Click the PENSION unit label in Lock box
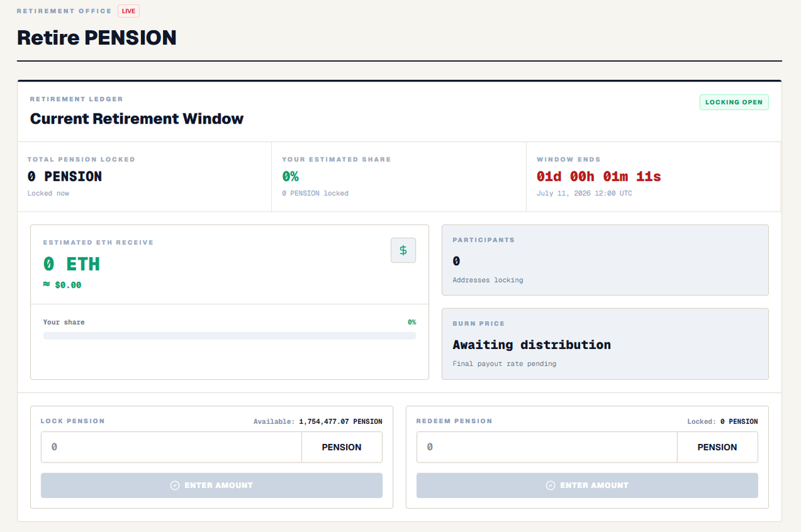The image size is (801, 532). (x=341, y=447)
